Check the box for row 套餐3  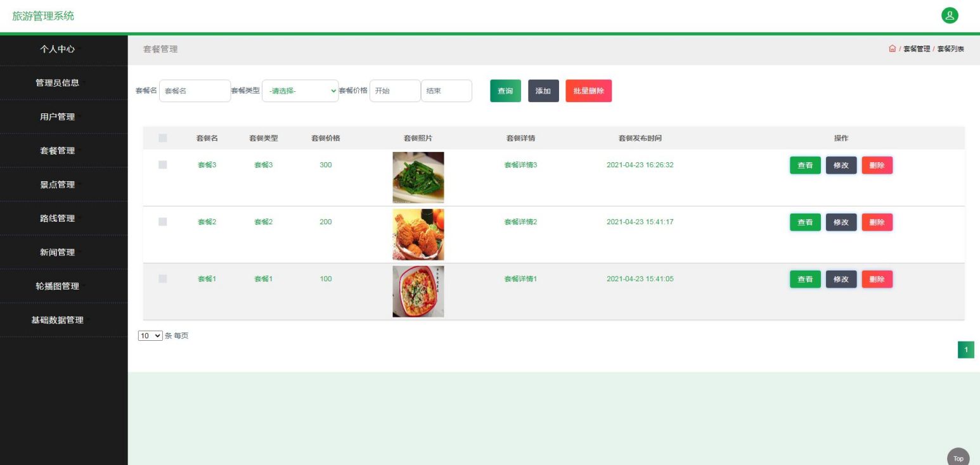(x=163, y=165)
